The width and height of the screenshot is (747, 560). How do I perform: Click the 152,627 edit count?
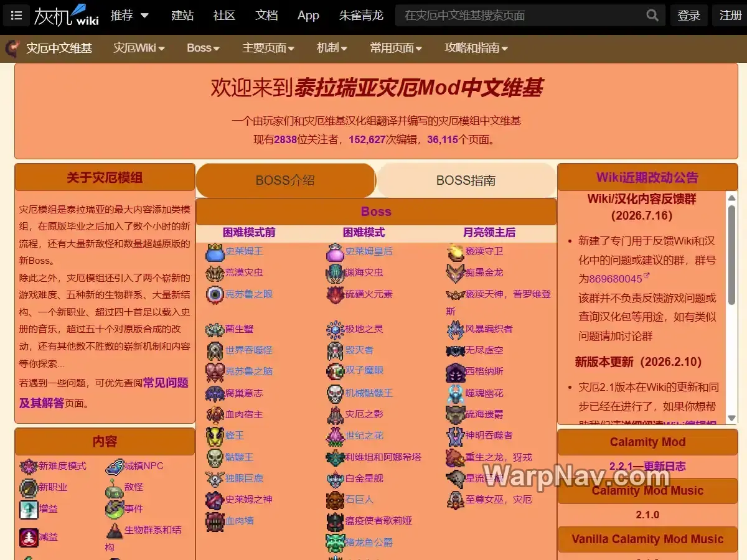point(367,139)
